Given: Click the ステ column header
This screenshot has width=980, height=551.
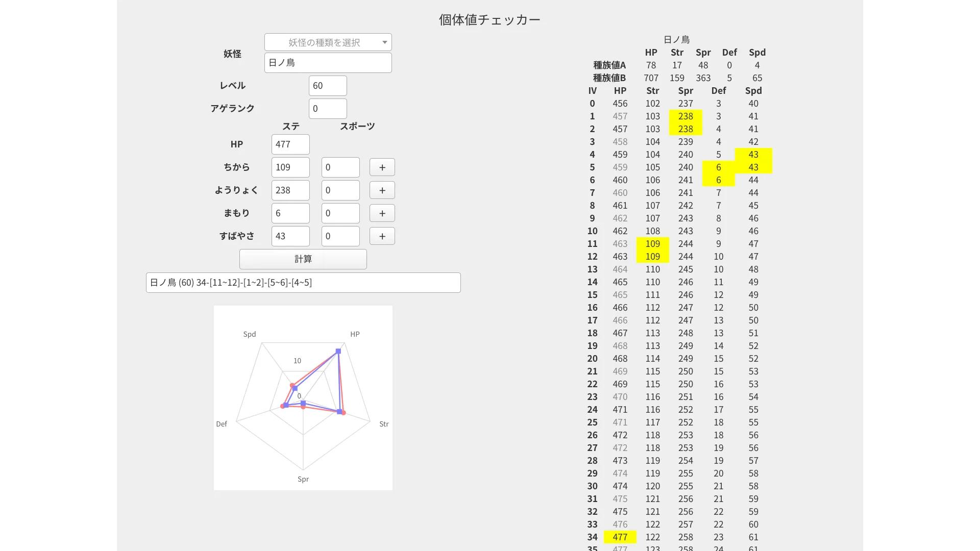Looking at the screenshot, I should (290, 127).
